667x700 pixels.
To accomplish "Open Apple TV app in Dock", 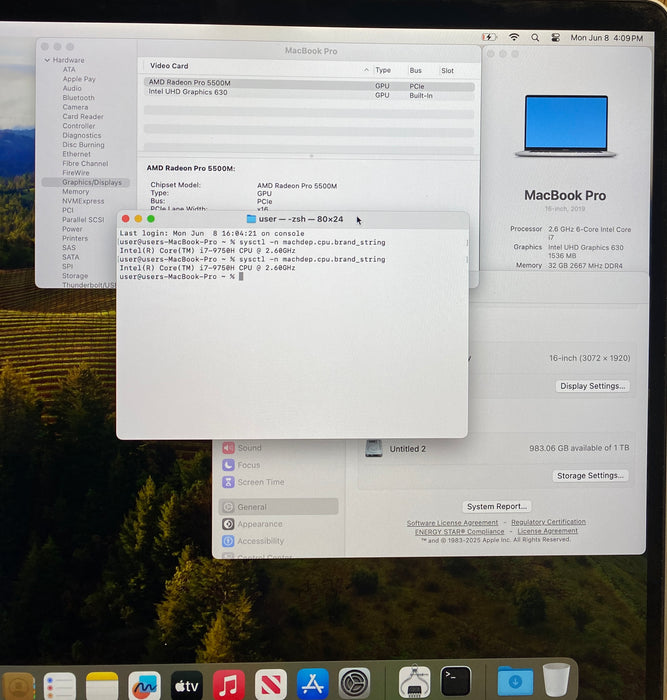I will (187, 685).
